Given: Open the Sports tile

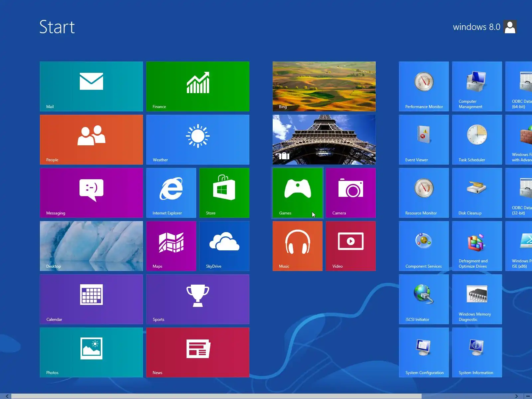Looking at the screenshot, I should 198,299.
